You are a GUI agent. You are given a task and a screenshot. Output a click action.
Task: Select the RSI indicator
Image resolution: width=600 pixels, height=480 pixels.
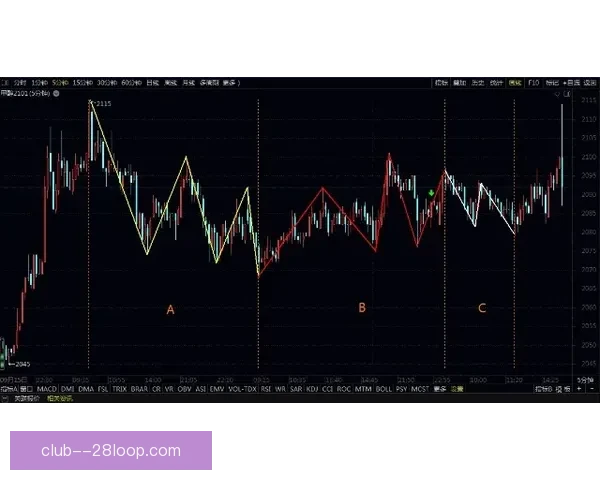point(266,389)
